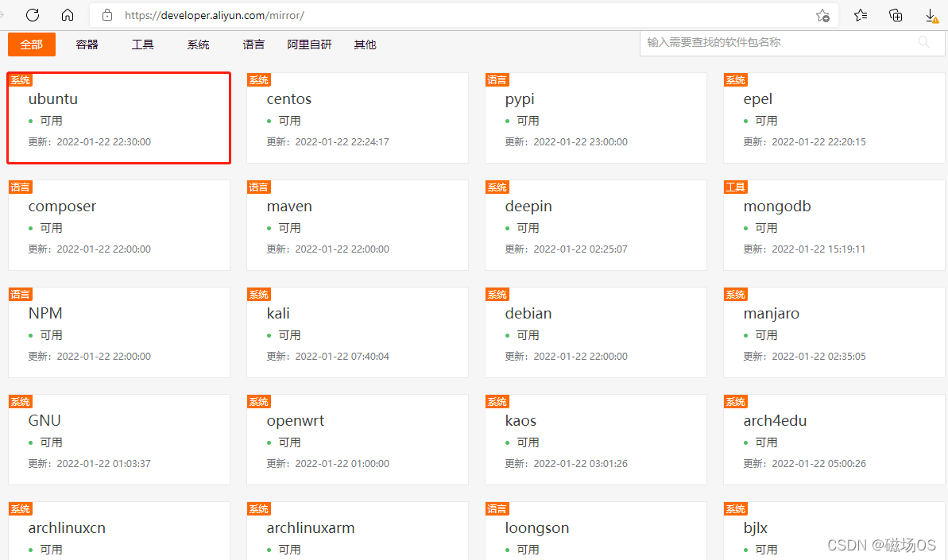Open the centos mirror card
Viewport: 948px width, 560px height.
click(x=358, y=118)
